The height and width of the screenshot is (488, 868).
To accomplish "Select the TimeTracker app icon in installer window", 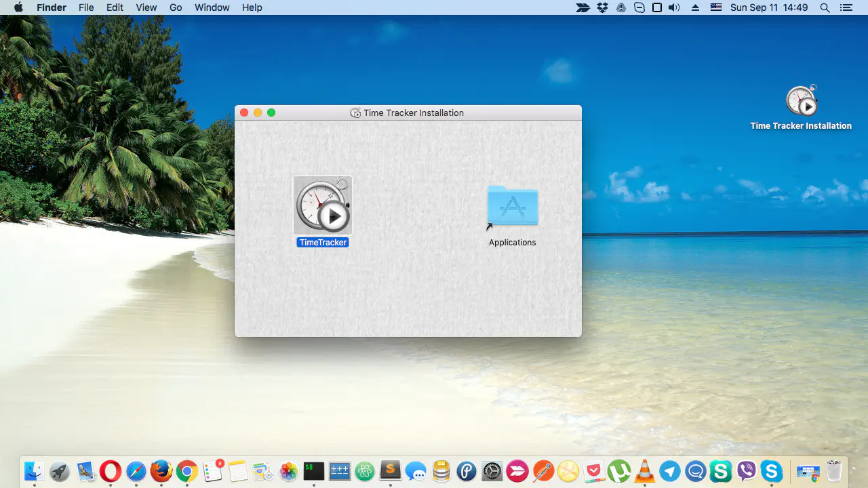I will click(323, 206).
